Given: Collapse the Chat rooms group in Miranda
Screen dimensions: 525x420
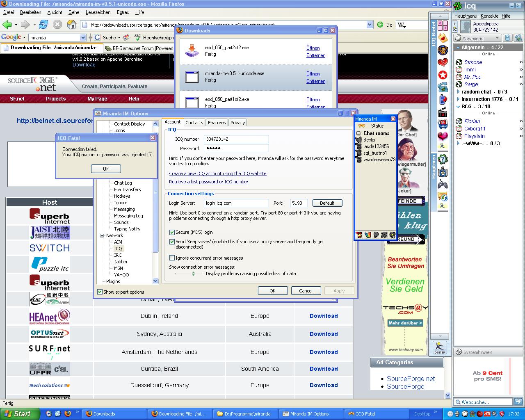Looking at the screenshot, I should (358, 133).
